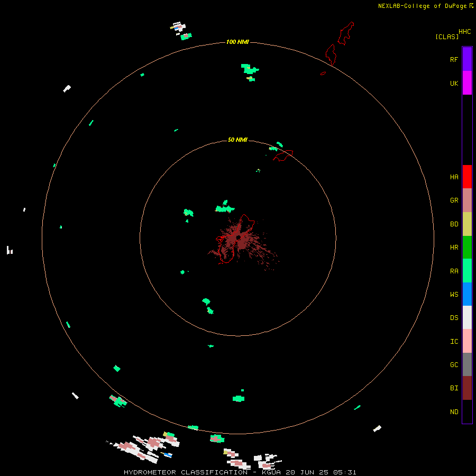
Task: Click the BD legend label
Action: point(454,224)
